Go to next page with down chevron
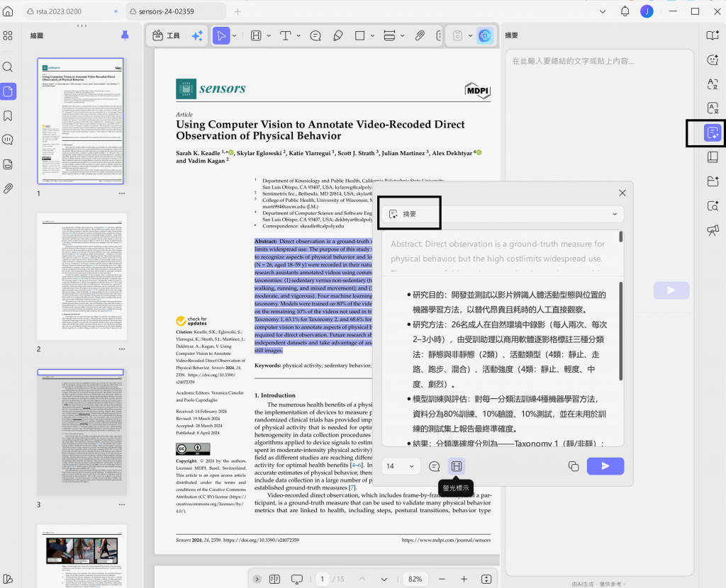726x588 pixels. point(384,579)
